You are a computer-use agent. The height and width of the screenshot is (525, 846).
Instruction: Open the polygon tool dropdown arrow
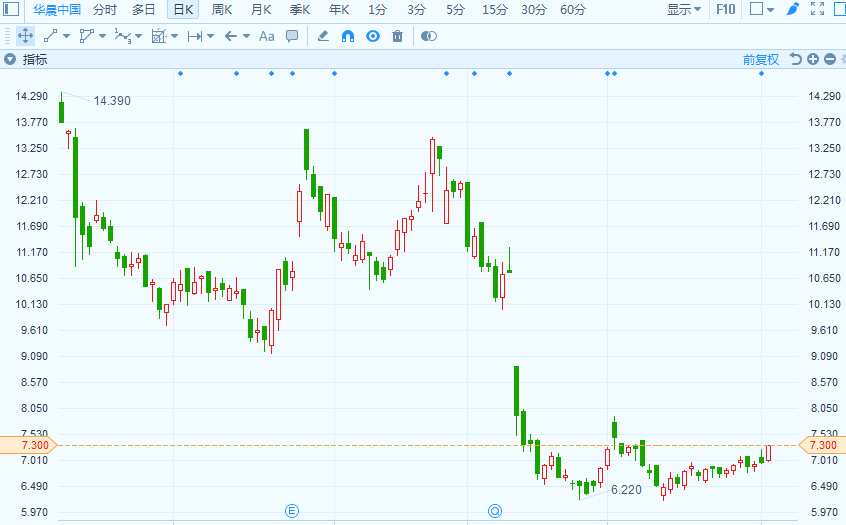point(103,36)
